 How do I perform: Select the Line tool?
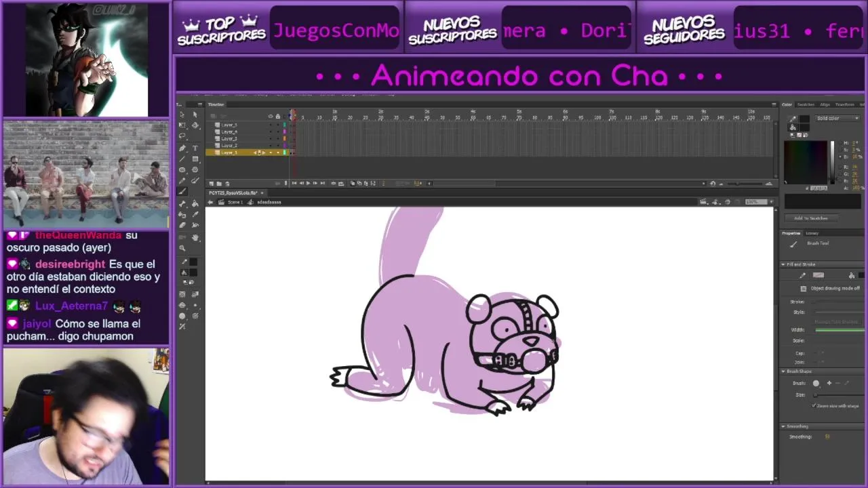[182, 159]
